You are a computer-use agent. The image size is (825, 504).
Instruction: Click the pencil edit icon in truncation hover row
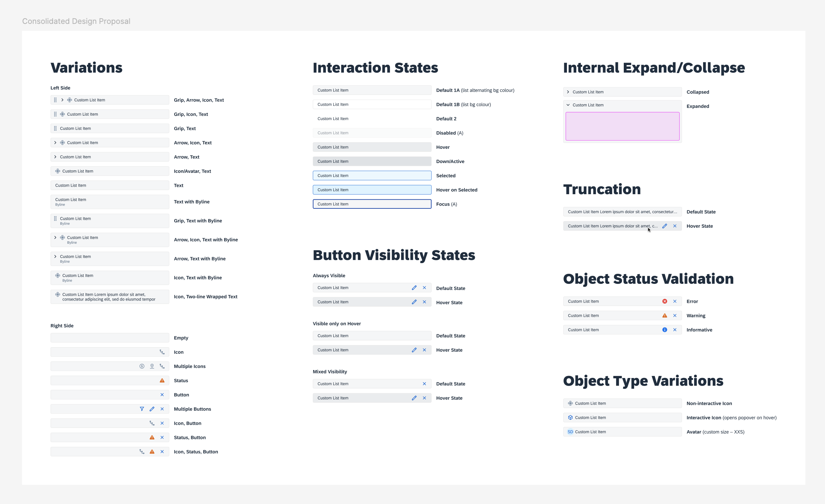pos(665,226)
